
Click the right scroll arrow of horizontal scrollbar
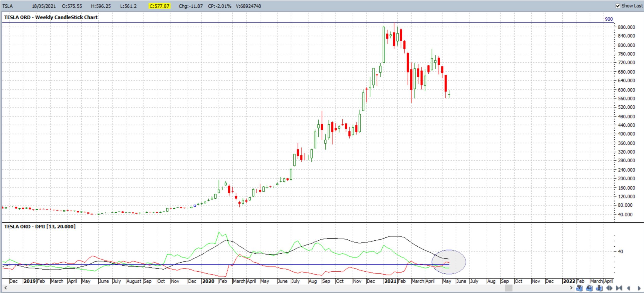click(571, 288)
